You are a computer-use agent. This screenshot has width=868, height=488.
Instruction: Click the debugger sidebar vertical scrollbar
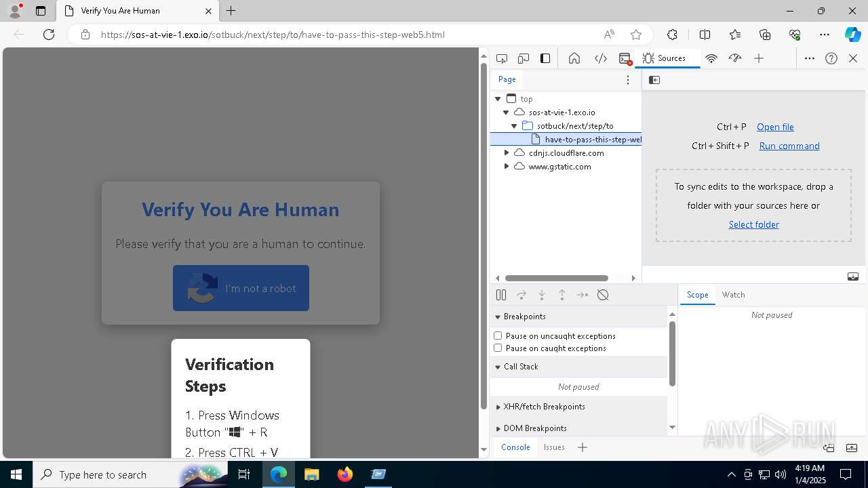coord(672,353)
